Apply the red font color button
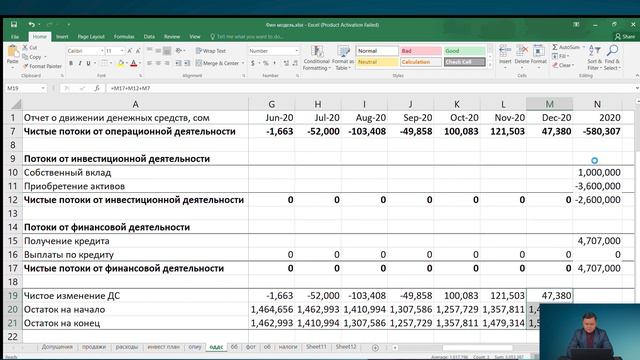Screen dimensions: 640x360 click(133, 63)
